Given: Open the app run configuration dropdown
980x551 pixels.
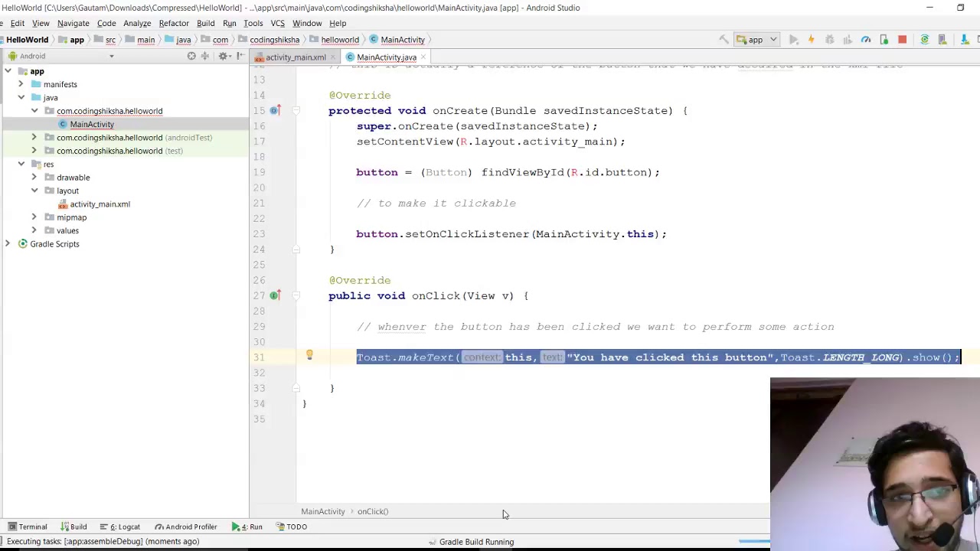Looking at the screenshot, I should (756, 40).
